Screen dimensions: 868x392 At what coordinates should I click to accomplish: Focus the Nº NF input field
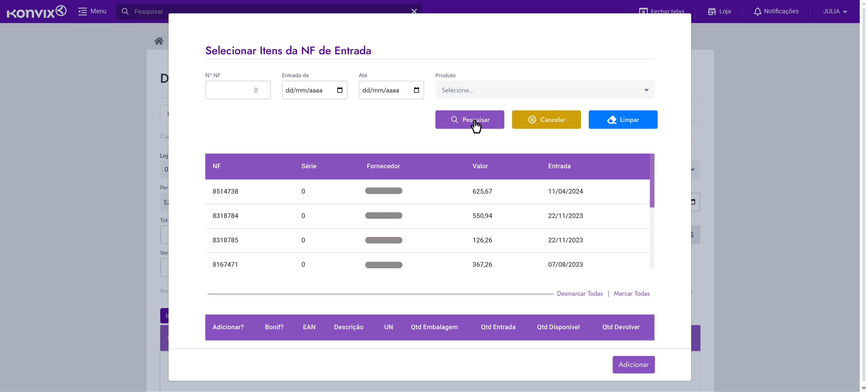238,90
